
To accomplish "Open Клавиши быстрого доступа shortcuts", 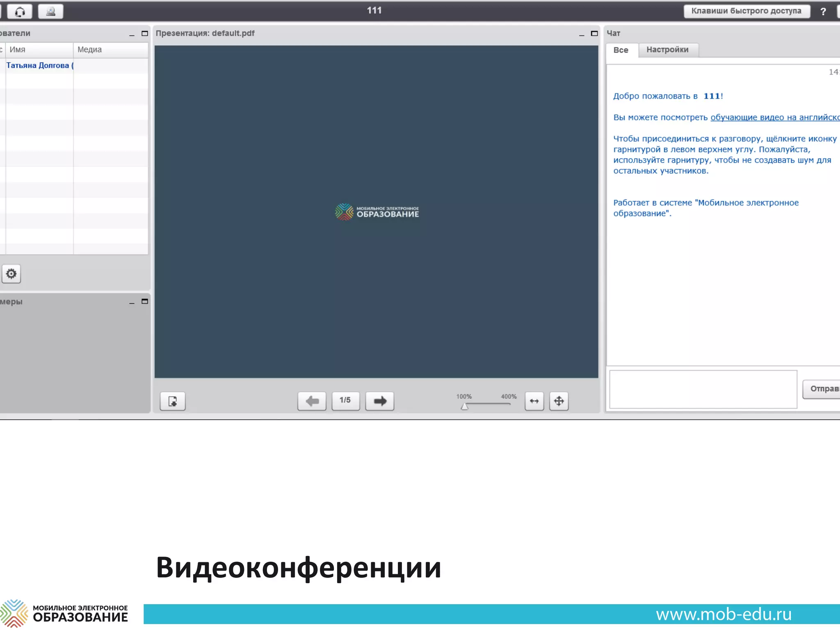I will tap(746, 11).
